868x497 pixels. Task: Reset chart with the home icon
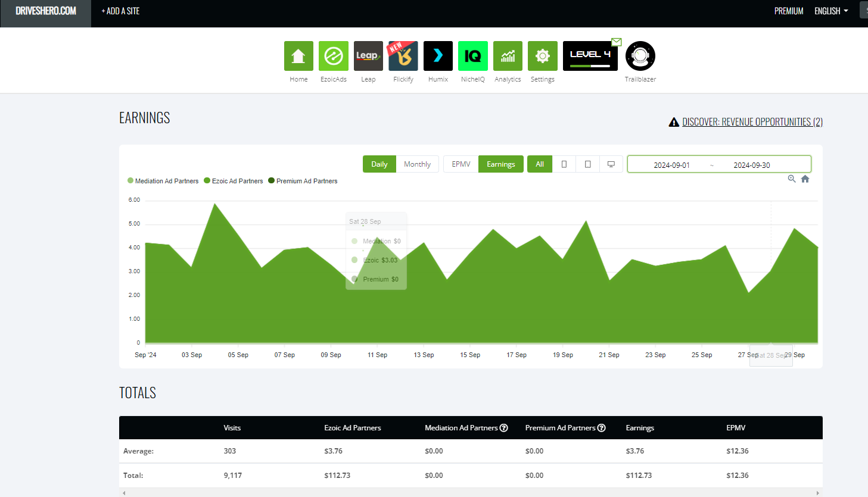pos(805,179)
